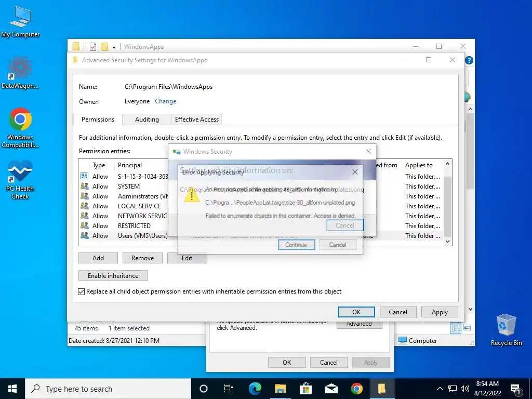
Task: Open the DataWagon desktop shortcut
Action: coord(20,73)
